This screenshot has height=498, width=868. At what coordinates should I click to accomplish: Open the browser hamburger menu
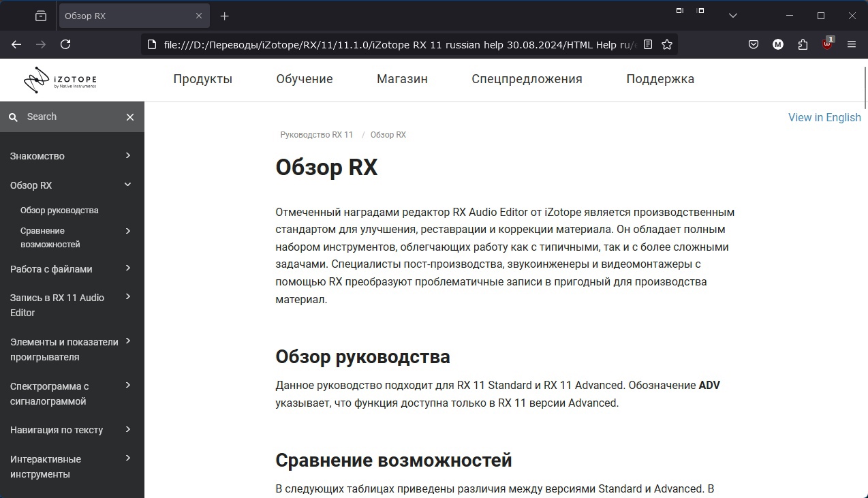pyautogui.click(x=852, y=44)
